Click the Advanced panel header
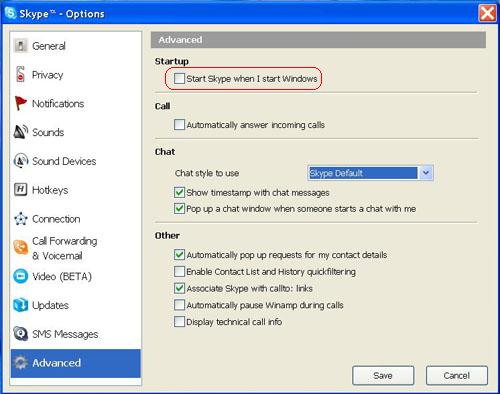 click(x=318, y=40)
